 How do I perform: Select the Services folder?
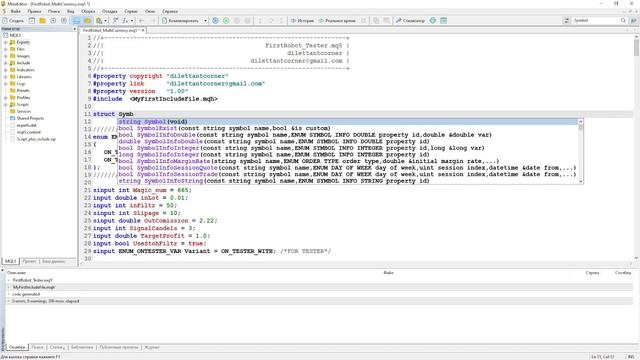click(x=20, y=111)
